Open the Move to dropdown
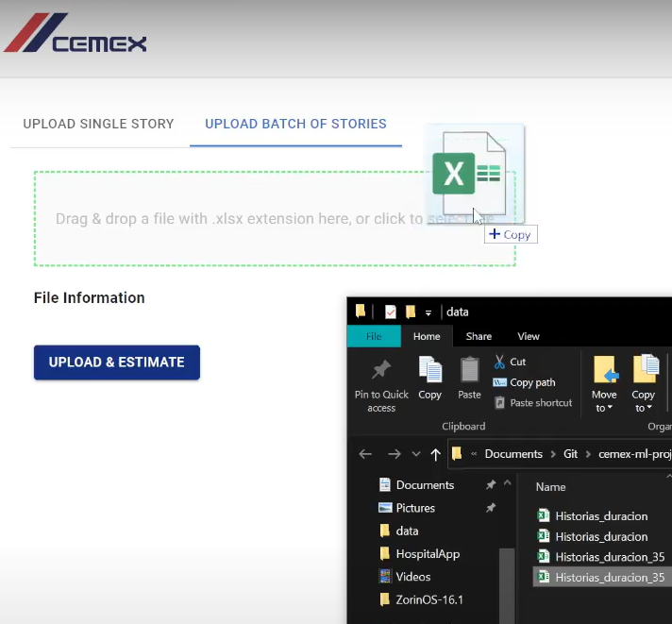Viewport: 672px width, 624px height. [x=604, y=383]
